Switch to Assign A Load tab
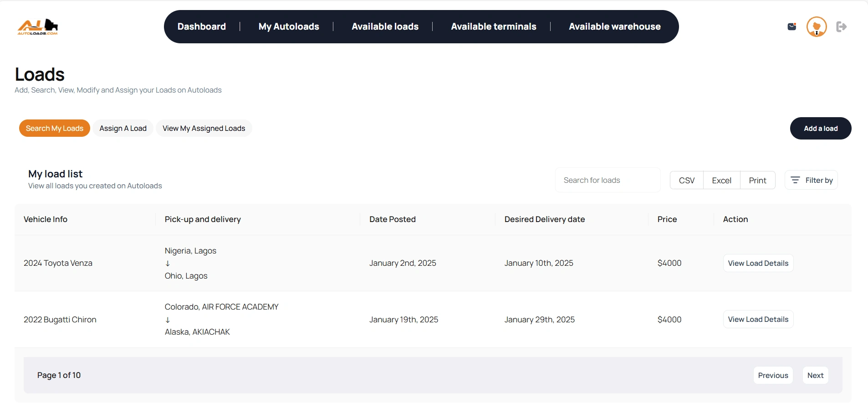This screenshot has height=419, width=868. pos(123,128)
